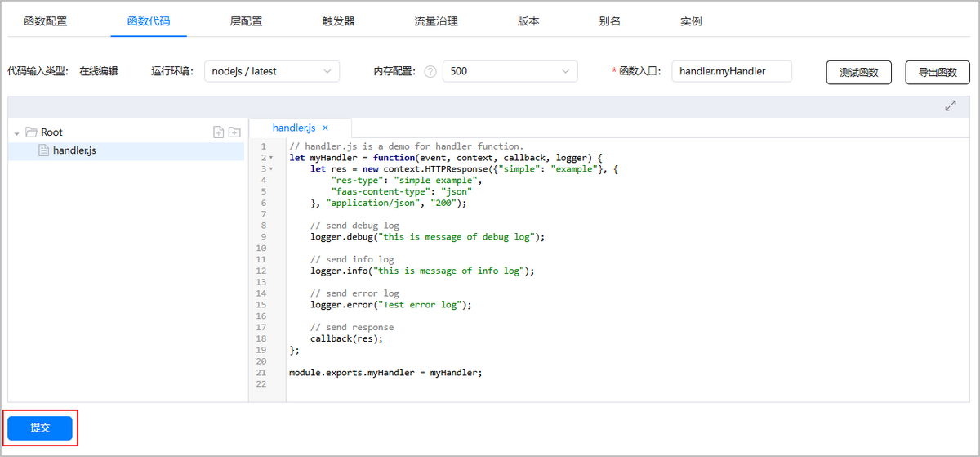The width and height of the screenshot is (980, 457).
Task: Open the 运行环境 nodejs / latest dropdown
Action: (x=271, y=71)
